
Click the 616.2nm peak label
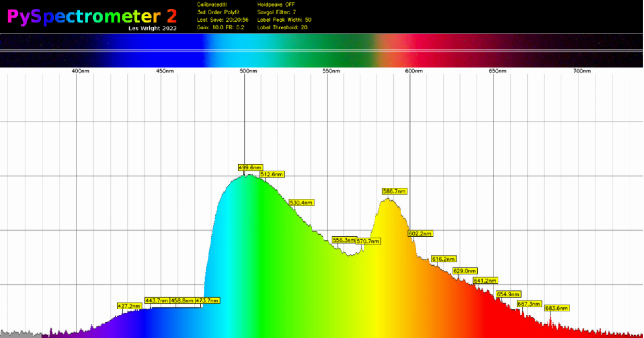click(444, 259)
